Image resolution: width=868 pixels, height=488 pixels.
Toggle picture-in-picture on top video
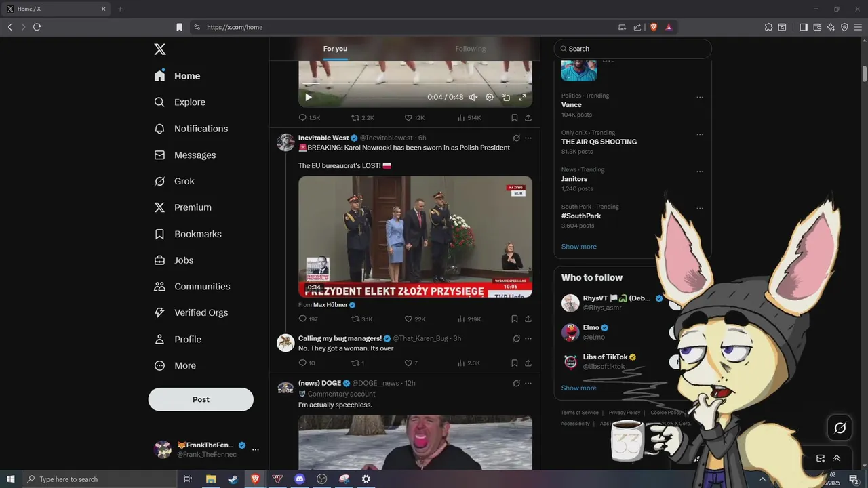tap(506, 97)
